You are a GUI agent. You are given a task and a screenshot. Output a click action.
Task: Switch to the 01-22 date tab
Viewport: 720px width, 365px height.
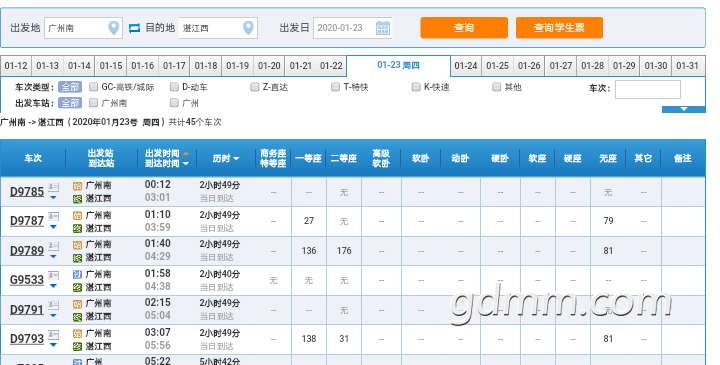click(331, 66)
